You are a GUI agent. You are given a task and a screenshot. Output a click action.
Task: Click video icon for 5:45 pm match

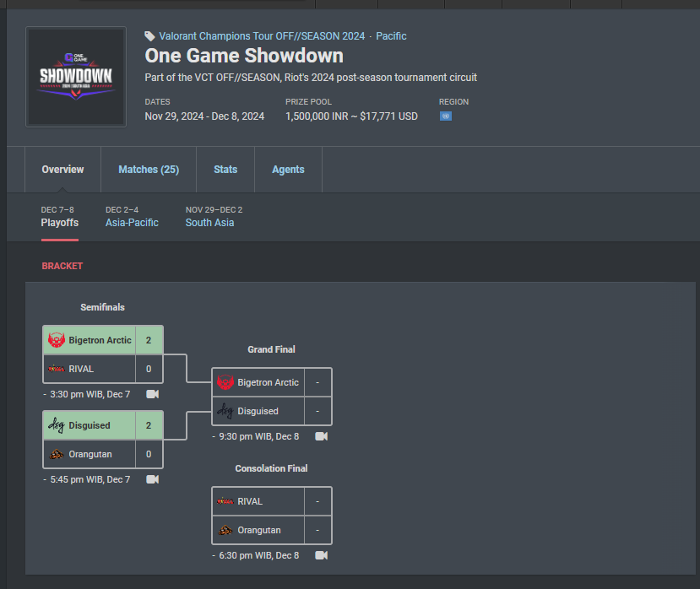click(153, 479)
